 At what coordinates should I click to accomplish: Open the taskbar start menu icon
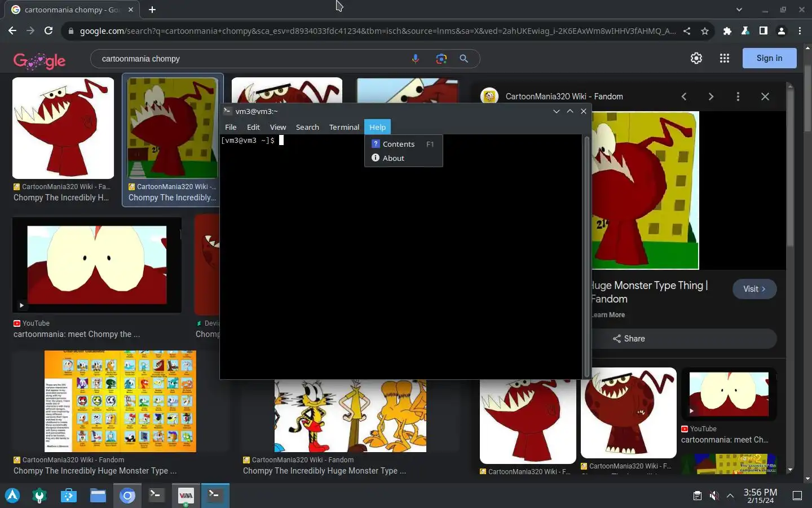[12, 496]
